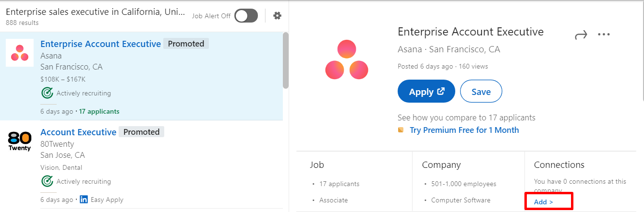Screen dimensions: 644x212
Task: Select the Job section heading
Action: click(x=317, y=165)
